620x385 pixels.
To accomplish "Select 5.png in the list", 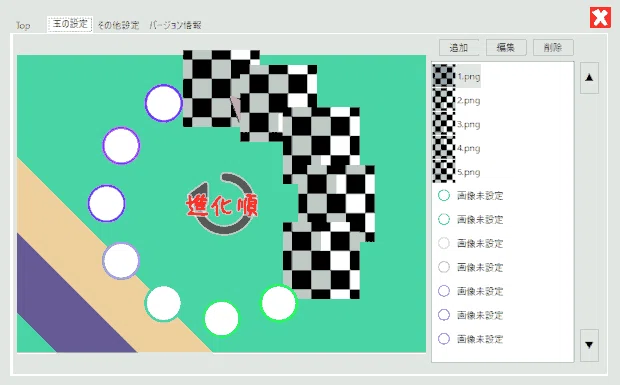I will point(457,172).
